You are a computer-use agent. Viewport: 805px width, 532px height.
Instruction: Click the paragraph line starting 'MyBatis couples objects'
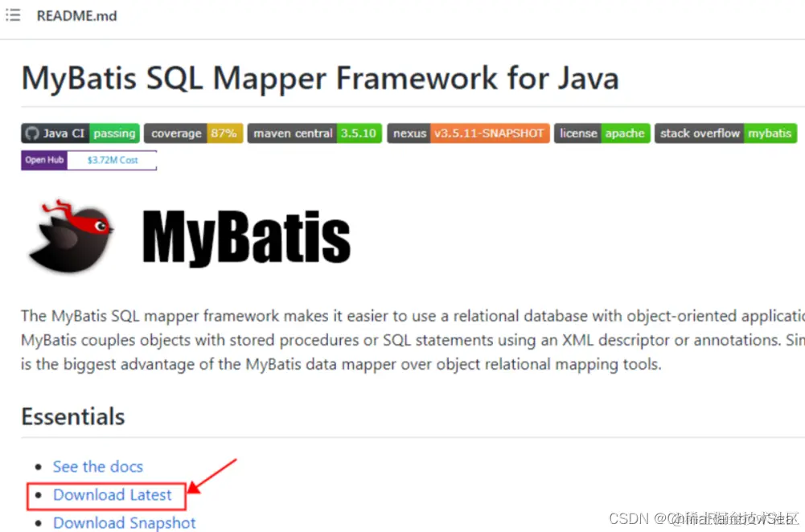tap(413, 340)
